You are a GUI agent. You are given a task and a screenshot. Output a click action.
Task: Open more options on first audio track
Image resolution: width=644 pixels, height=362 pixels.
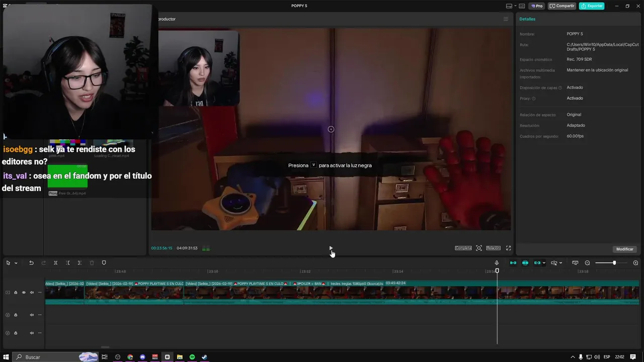tap(40, 315)
